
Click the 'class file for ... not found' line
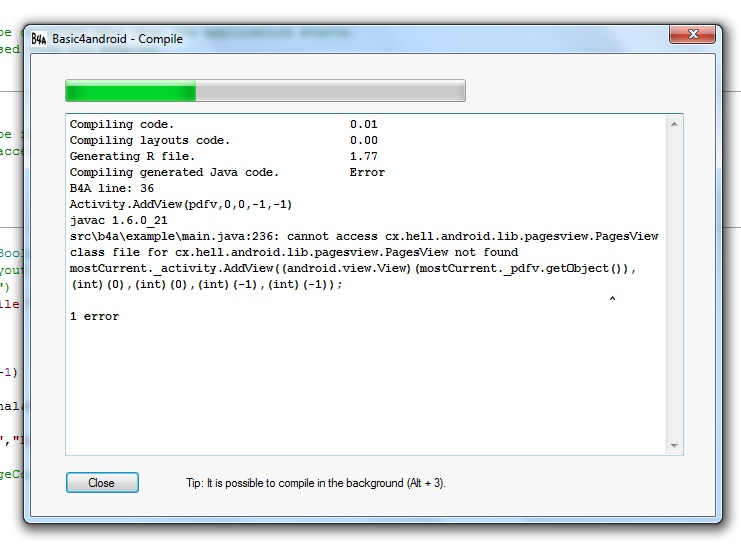click(x=294, y=252)
